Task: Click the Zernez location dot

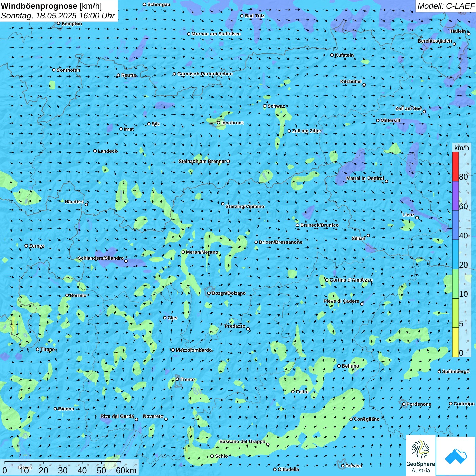Action: click(27, 246)
